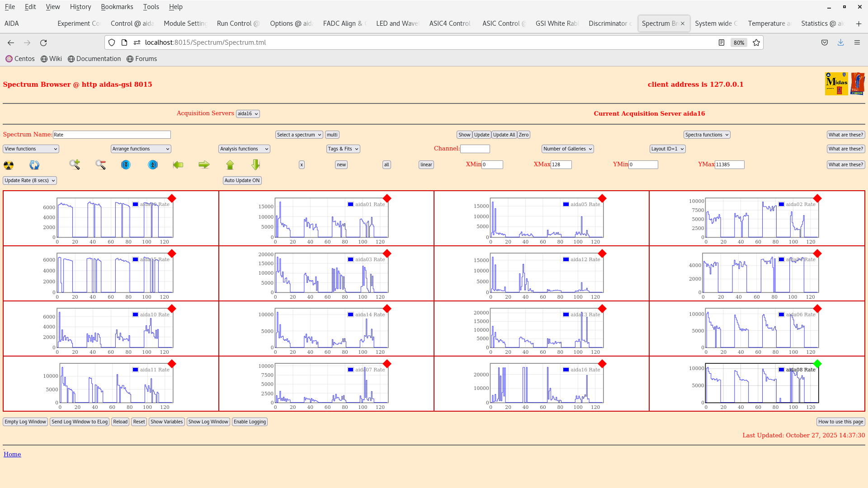The height and width of the screenshot is (488, 868).
Task: Click the green up arrow icon
Action: [230, 164]
